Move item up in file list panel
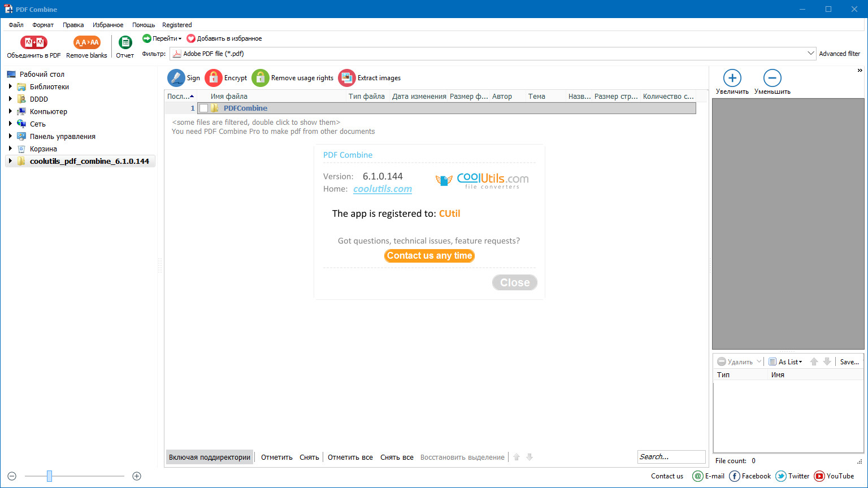Image resolution: width=868 pixels, height=488 pixels. 814,361
